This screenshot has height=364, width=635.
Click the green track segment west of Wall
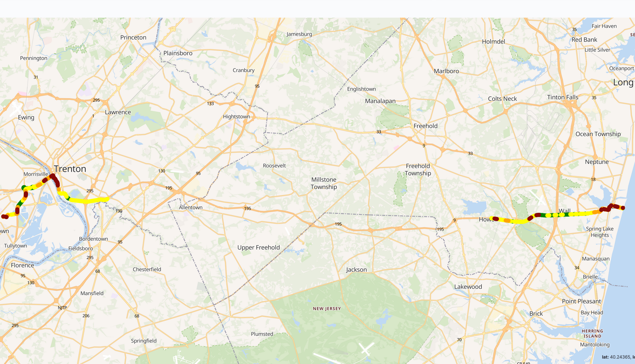pos(544,215)
